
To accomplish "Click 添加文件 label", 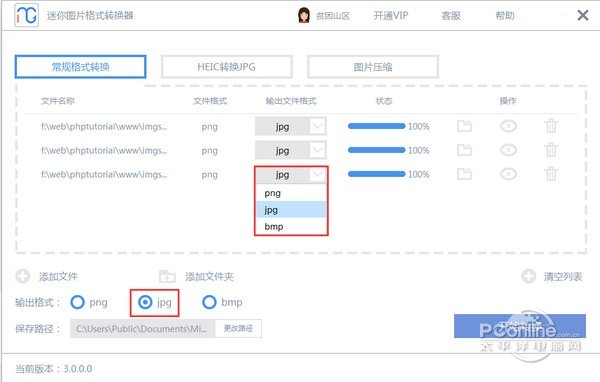I will 58,276.
